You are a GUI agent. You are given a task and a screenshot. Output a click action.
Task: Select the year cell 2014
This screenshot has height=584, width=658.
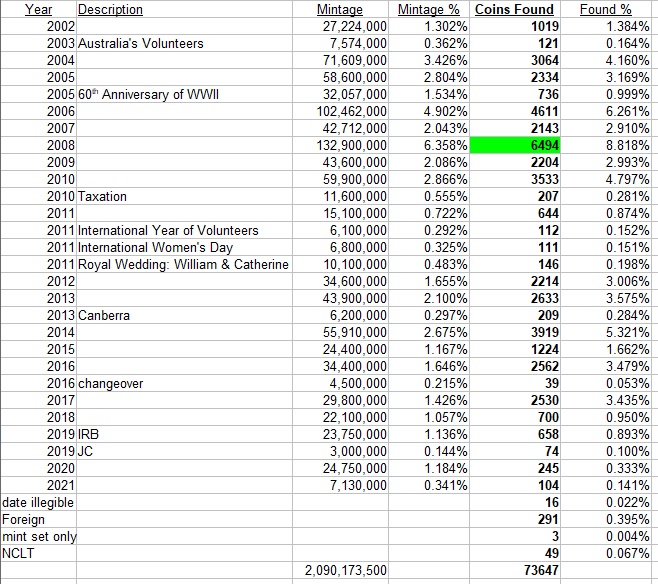39,332
